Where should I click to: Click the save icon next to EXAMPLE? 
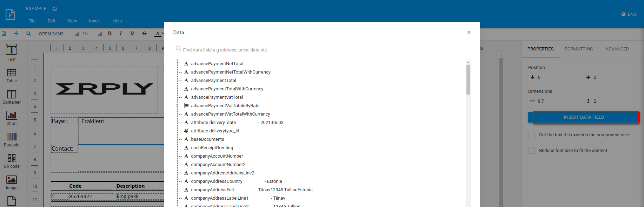(54, 9)
